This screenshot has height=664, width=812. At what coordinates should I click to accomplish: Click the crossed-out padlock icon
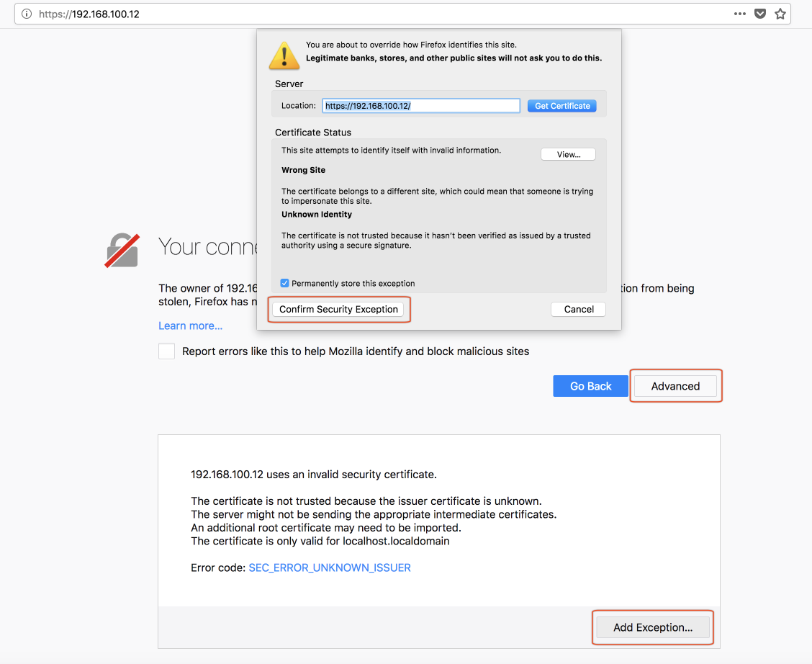(122, 250)
